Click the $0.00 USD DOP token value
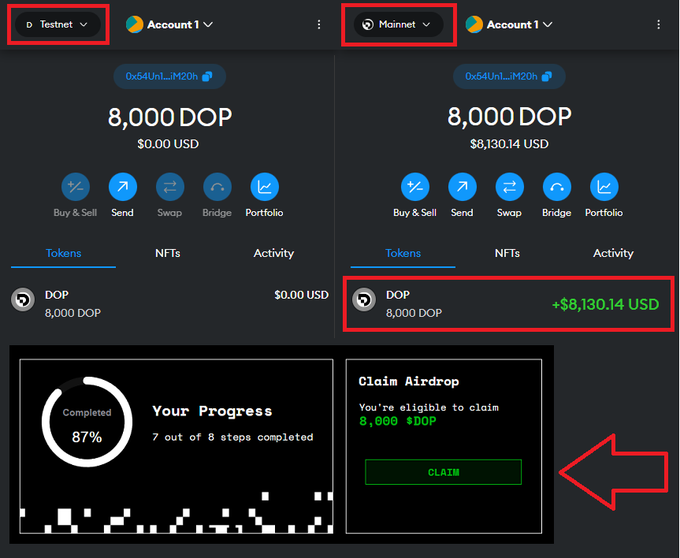This screenshot has width=680, height=558. [x=301, y=295]
